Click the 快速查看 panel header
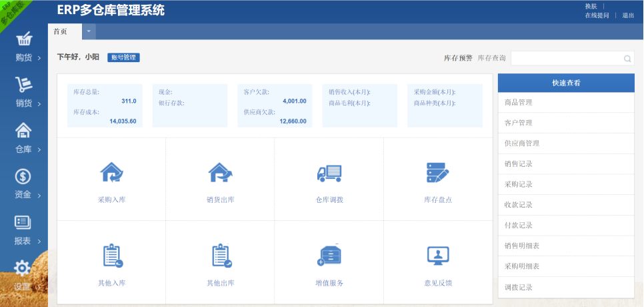This screenshot has width=644, height=307. [566, 83]
